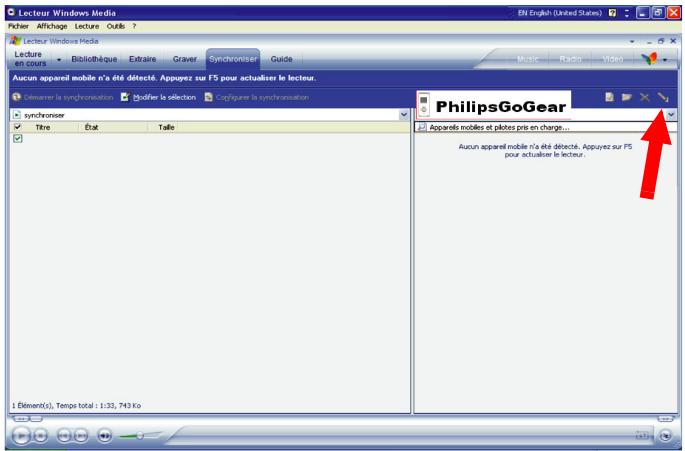685x451 pixels.
Task: Click Démarrer la synchronisation
Action: click(63, 97)
